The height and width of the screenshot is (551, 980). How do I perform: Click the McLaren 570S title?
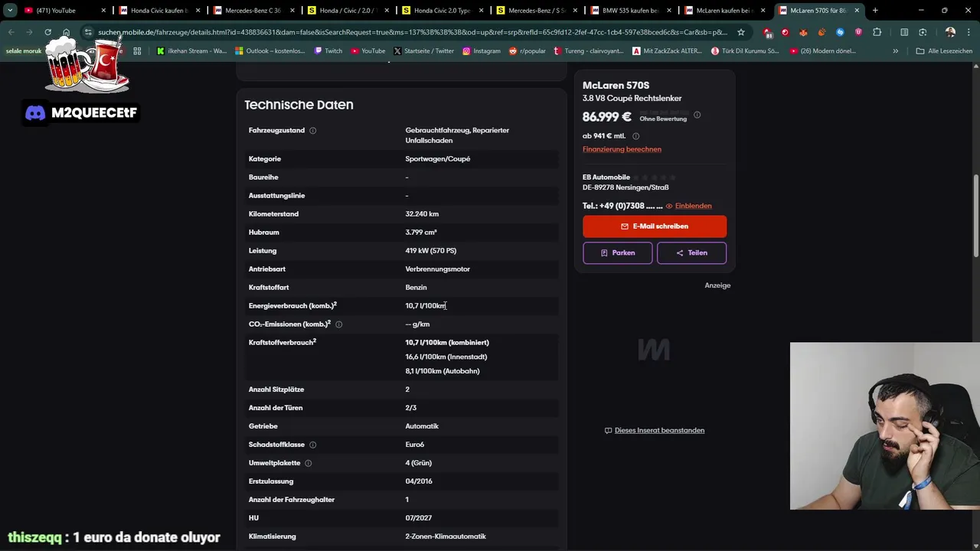616,85
